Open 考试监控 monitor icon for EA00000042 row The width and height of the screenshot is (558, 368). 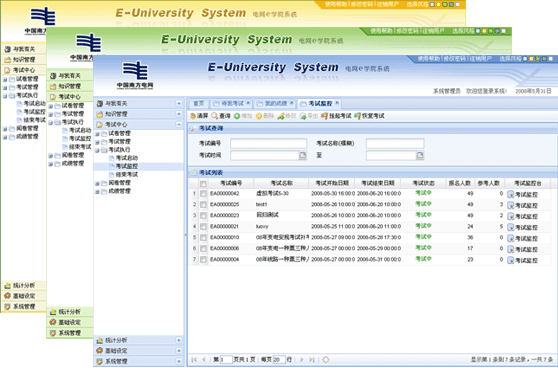point(510,194)
